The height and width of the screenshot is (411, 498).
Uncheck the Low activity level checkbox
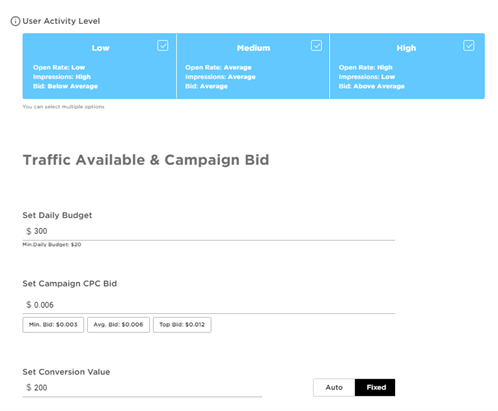(163, 45)
